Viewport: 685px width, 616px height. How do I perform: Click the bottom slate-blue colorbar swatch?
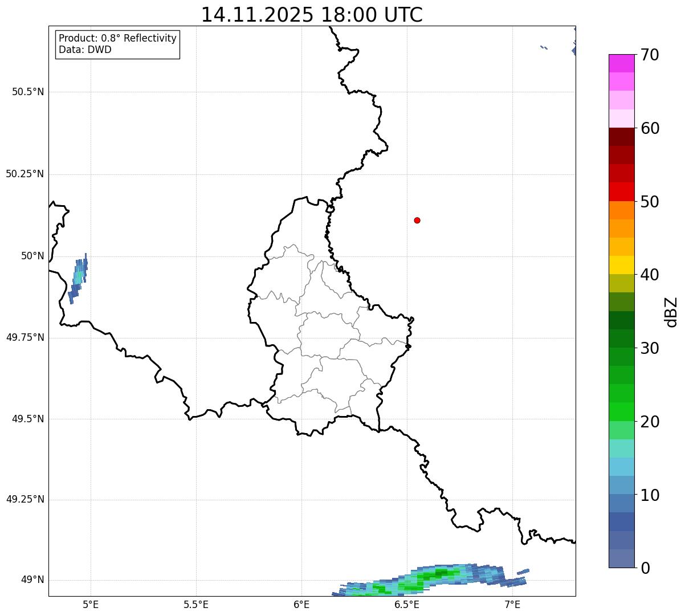click(621, 558)
